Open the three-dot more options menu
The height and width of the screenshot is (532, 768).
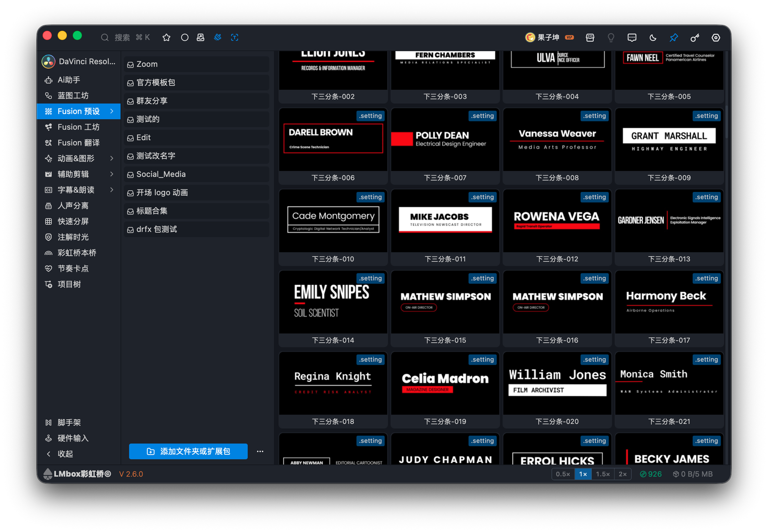(x=260, y=451)
